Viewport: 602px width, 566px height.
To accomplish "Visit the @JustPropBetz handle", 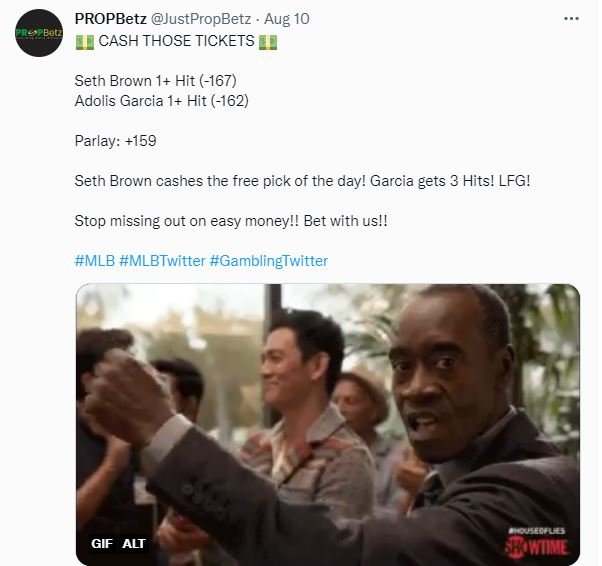I will (x=201, y=19).
